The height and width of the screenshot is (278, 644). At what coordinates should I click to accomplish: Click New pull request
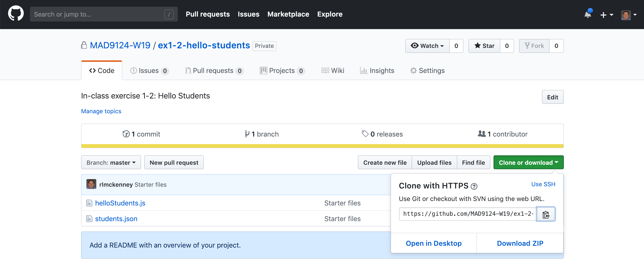click(174, 162)
